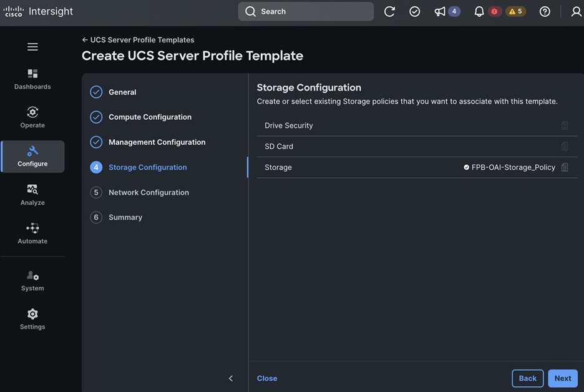Click the Cisco Intersight logo
The image size is (584, 392).
(38, 11)
